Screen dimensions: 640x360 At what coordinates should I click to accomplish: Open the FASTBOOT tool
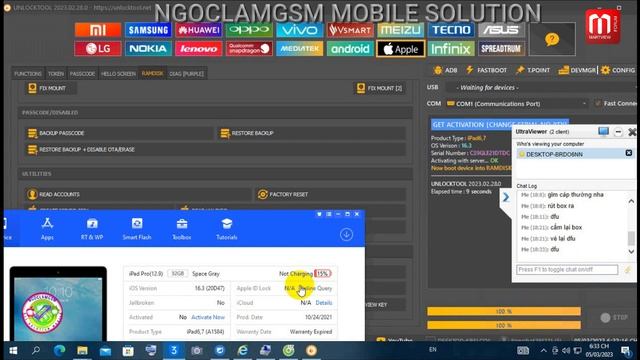pyautogui.click(x=487, y=70)
